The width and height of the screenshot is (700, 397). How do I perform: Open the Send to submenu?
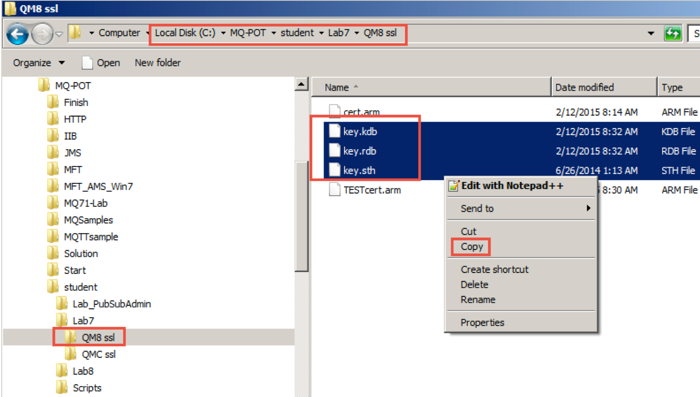point(521,208)
